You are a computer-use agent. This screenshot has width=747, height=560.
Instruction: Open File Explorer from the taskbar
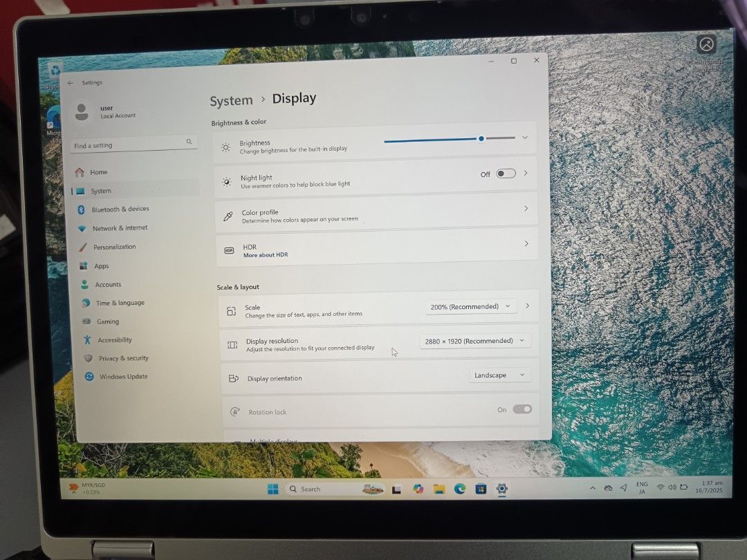[x=439, y=489]
